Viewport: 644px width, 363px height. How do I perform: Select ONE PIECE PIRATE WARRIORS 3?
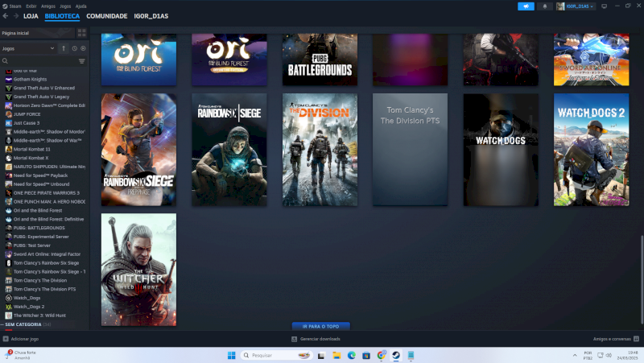(45, 193)
